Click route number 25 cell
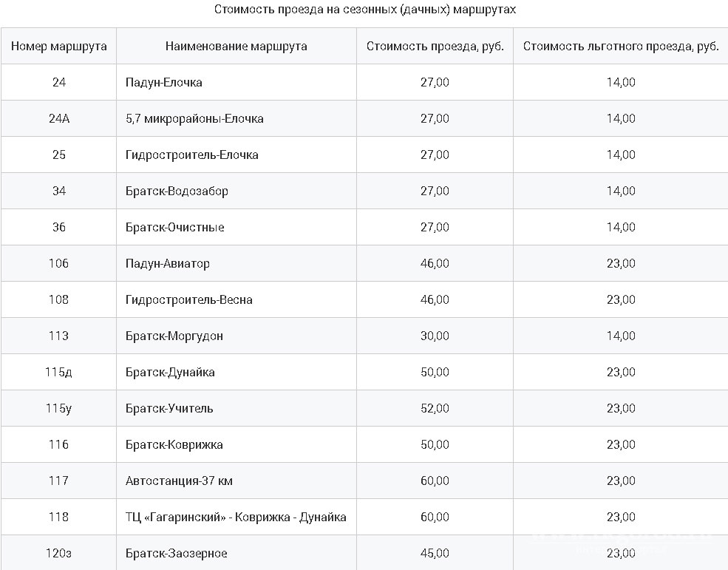Image resolution: width=728 pixels, height=570 pixels. tap(59, 155)
